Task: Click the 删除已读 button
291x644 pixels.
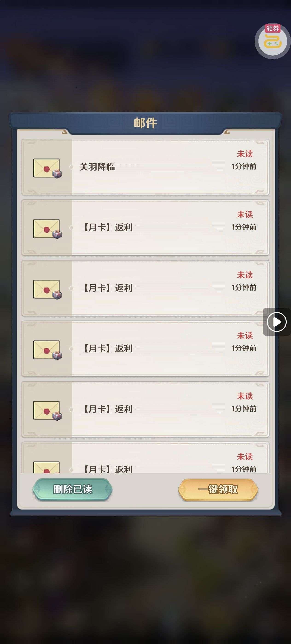Action: tap(72, 489)
